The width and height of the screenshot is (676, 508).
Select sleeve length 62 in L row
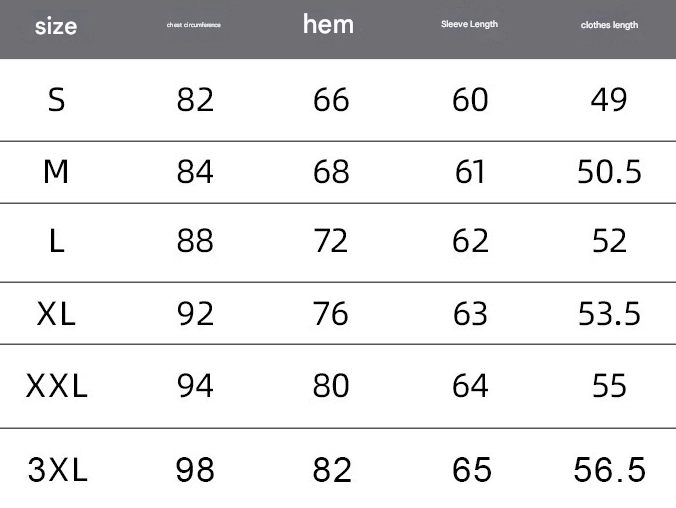pyautogui.click(x=470, y=242)
